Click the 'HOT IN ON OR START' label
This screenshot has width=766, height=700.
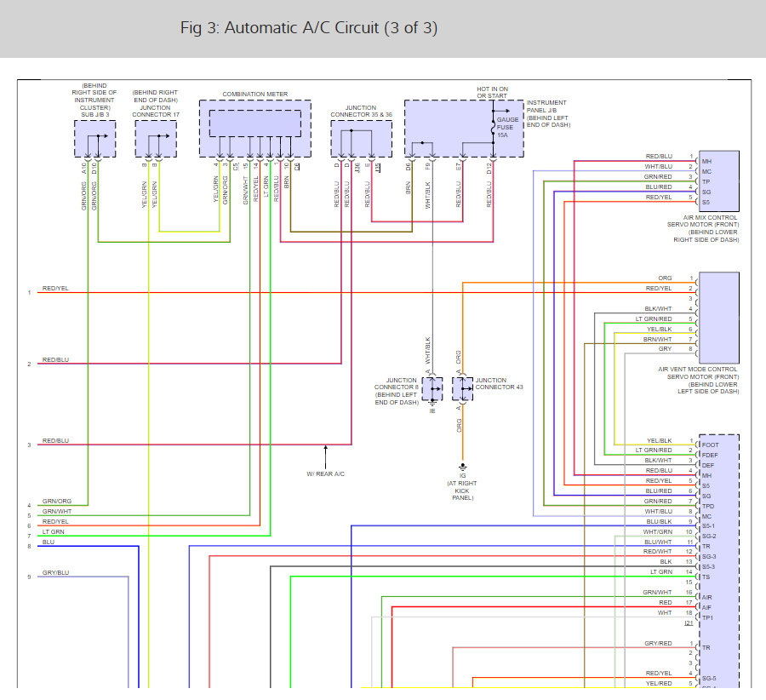(x=493, y=92)
